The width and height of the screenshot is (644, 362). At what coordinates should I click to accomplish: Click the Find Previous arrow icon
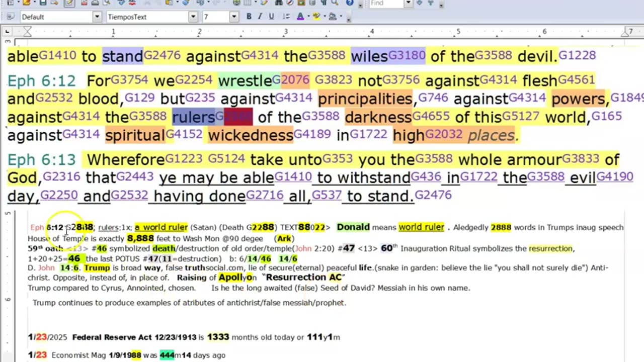431,3
